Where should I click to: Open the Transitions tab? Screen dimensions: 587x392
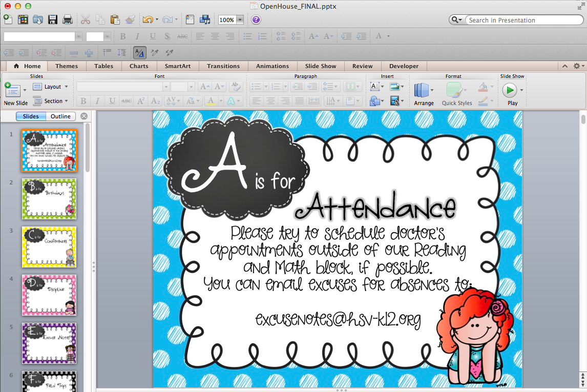click(223, 66)
